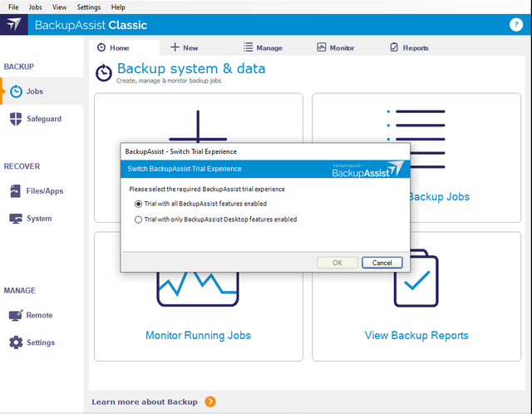Click the plus icon on New tab
532x414 pixels.
coord(175,47)
